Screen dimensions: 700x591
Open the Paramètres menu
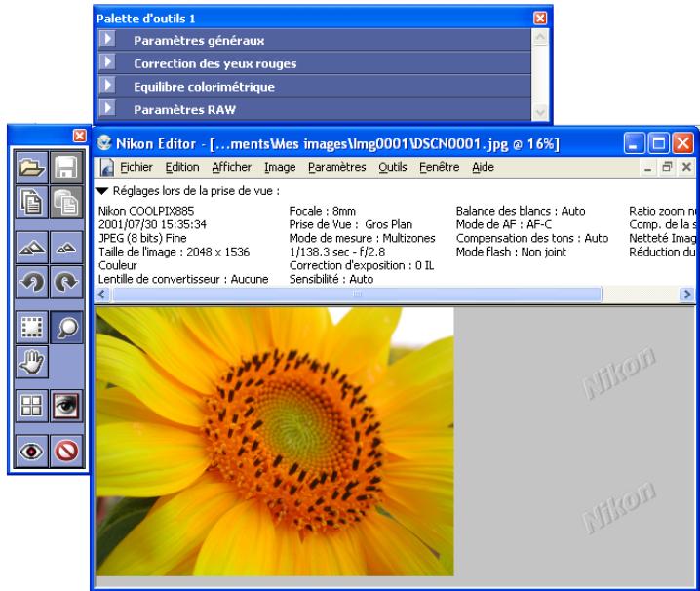coord(337,167)
